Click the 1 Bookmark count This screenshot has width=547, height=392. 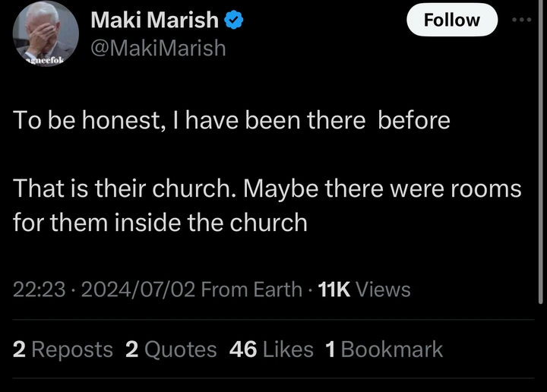(x=384, y=349)
